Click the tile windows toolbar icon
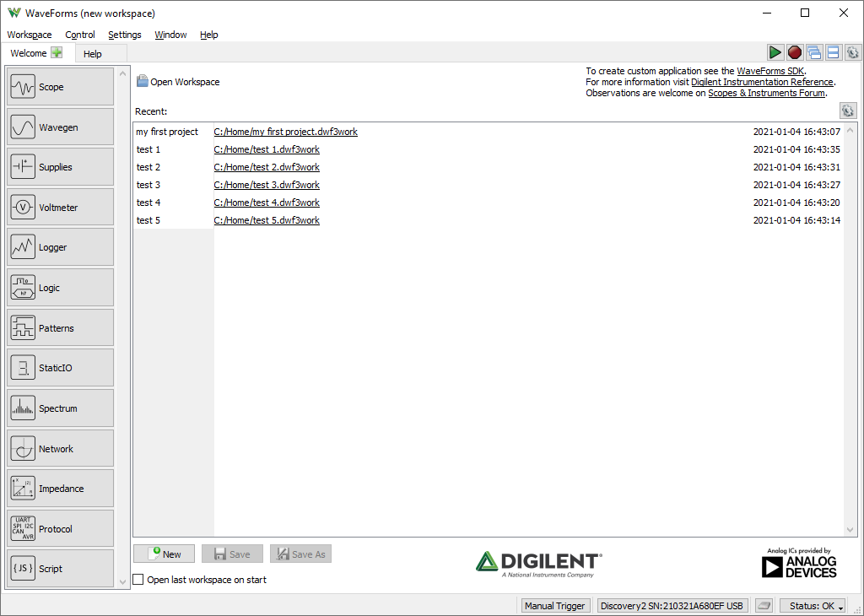Image resolution: width=864 pixels, height=616 pixels. tap(833, 52)
